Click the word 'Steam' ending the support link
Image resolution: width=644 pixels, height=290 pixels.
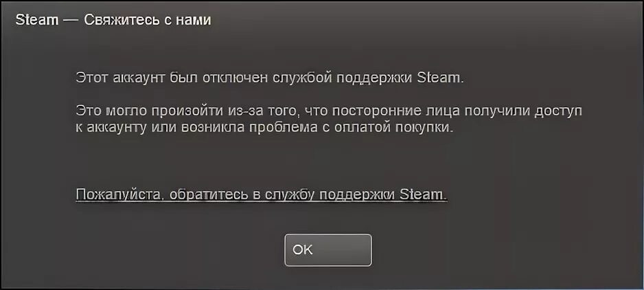423,194
